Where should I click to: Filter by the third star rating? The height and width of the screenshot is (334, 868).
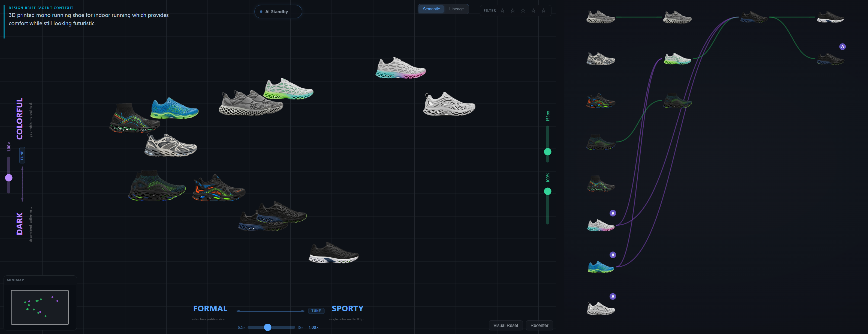tap(523, 10)
